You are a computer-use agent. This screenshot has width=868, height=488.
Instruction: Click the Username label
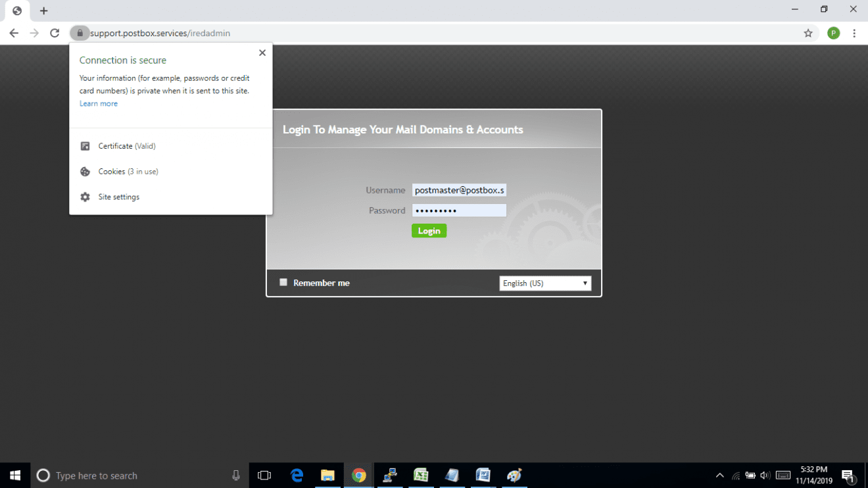385,190
